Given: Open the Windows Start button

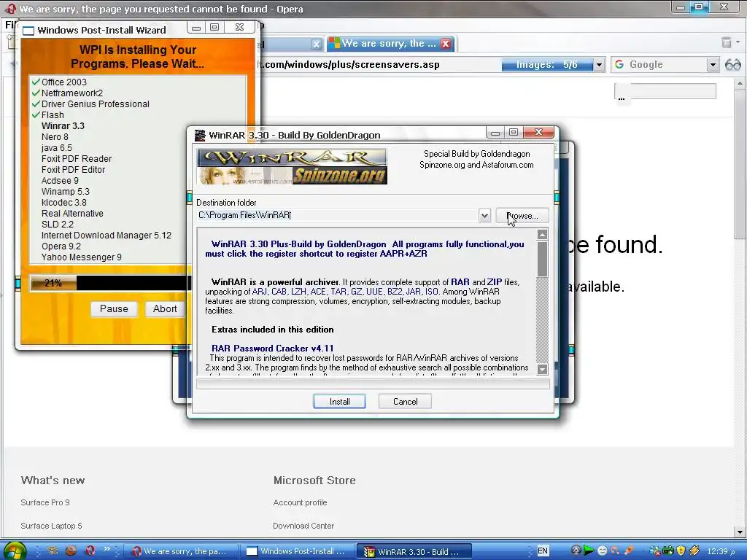Looking at the screenshot, I should pyautogui.click(x=15, y=551).
